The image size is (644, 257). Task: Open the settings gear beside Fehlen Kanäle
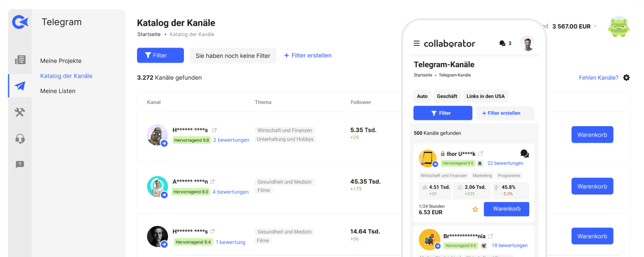[x=626, y=78]
